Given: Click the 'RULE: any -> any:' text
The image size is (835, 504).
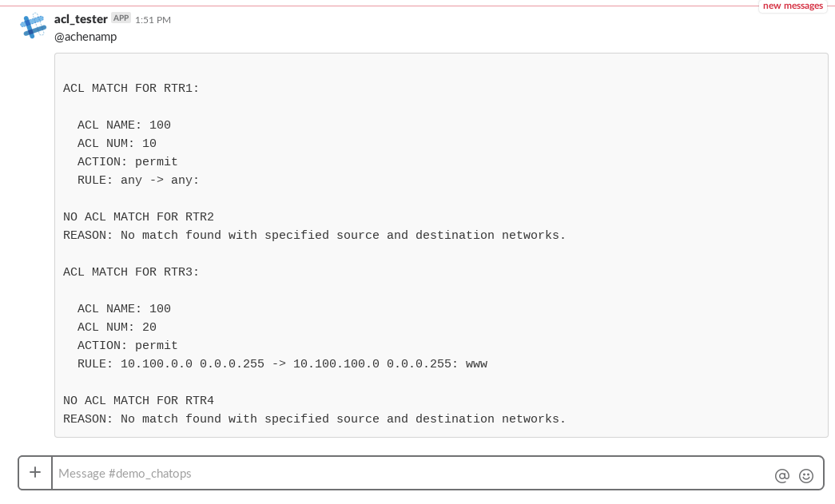Looking at the screenshot, I should click(138, 181).
